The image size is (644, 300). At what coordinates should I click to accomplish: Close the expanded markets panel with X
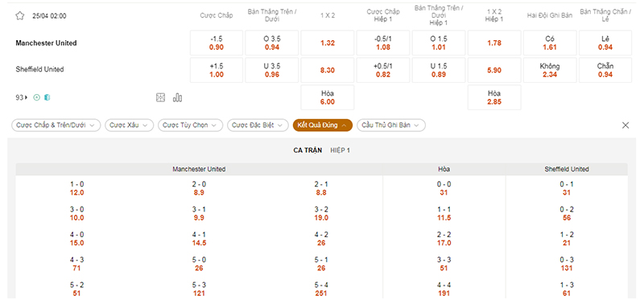point(625,125)
